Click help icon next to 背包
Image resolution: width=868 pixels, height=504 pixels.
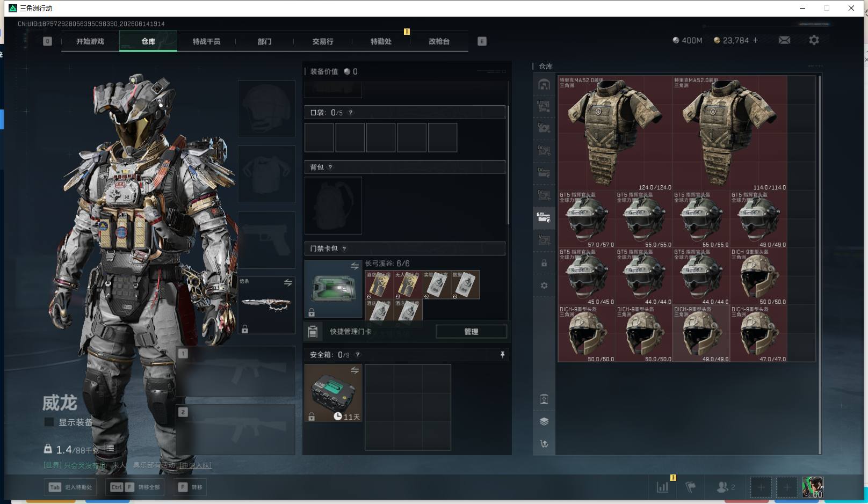click(x=330, y=167)
